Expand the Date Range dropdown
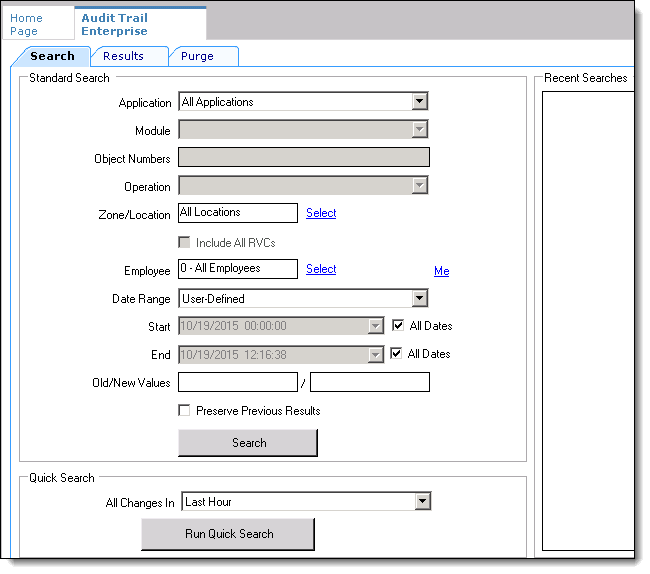Image resolution: width=650 pixels, height=574 pixels. pos(420,298)
